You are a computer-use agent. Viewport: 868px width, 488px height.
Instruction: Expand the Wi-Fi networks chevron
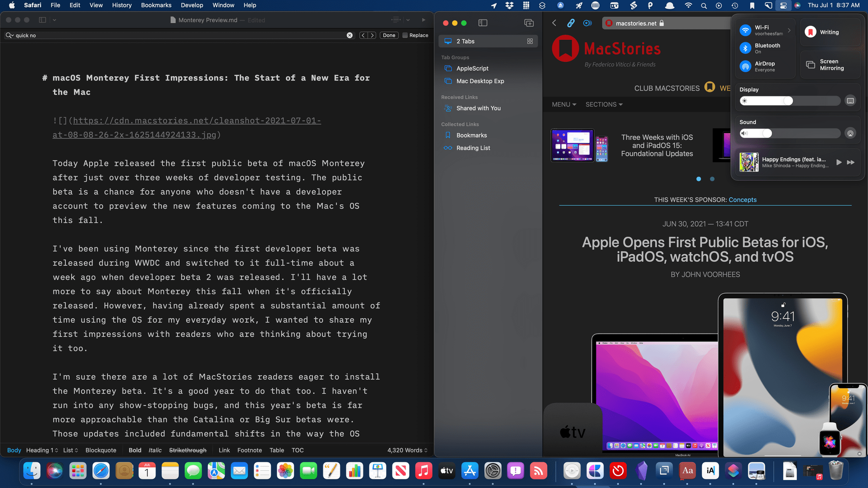tap(789, 30)
